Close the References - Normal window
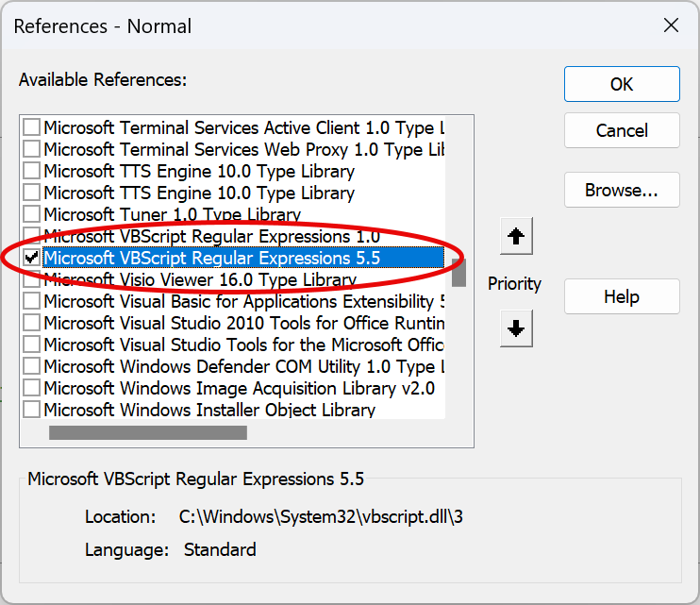This screenshot has width=700, height=605. (x=671, y=25)
